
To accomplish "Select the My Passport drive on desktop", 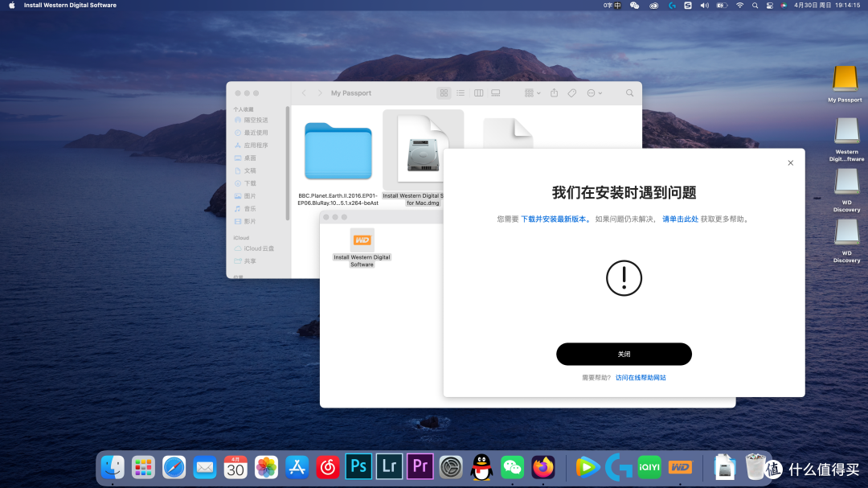I will click(x=845, y=78).
